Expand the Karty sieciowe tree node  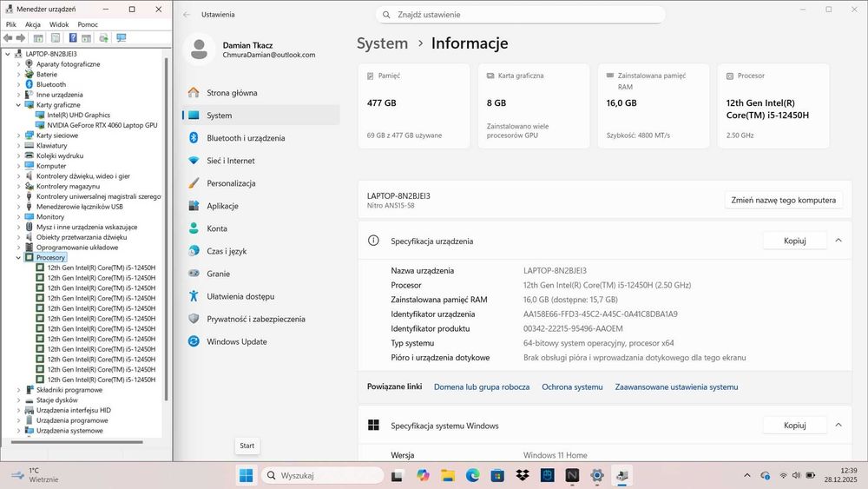pyautogui.click(x=18, y=135)
